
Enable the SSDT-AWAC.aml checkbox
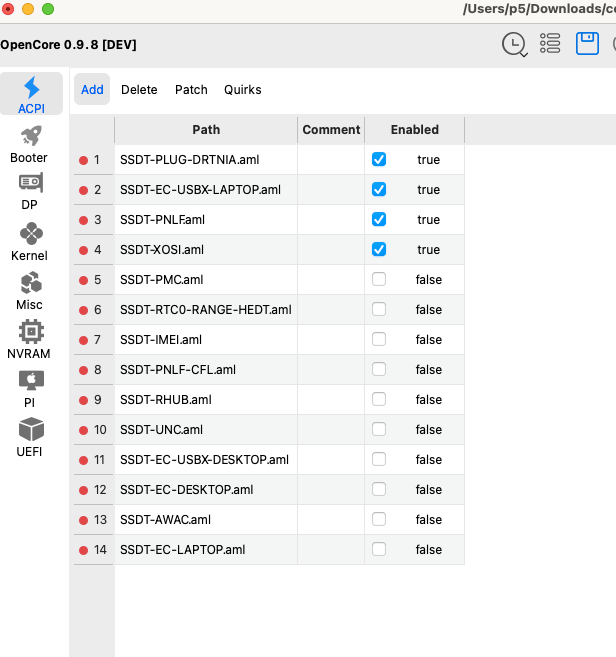click(379, 519)
